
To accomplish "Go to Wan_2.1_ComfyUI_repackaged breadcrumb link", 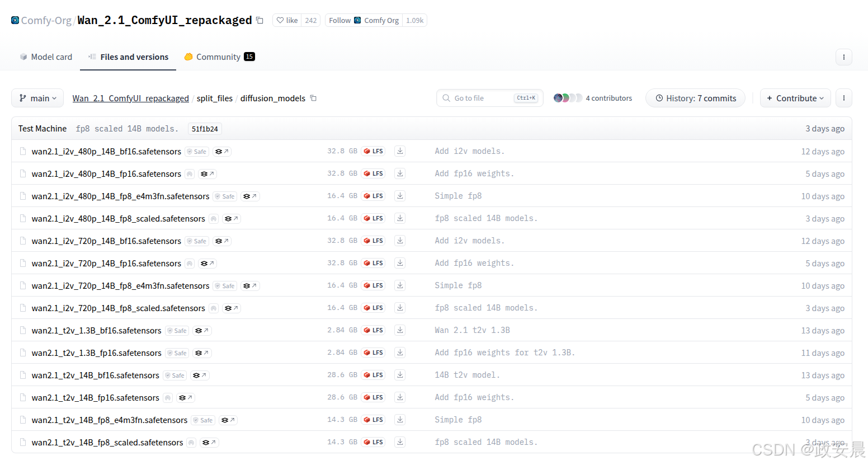I will [x=130, y=98].
